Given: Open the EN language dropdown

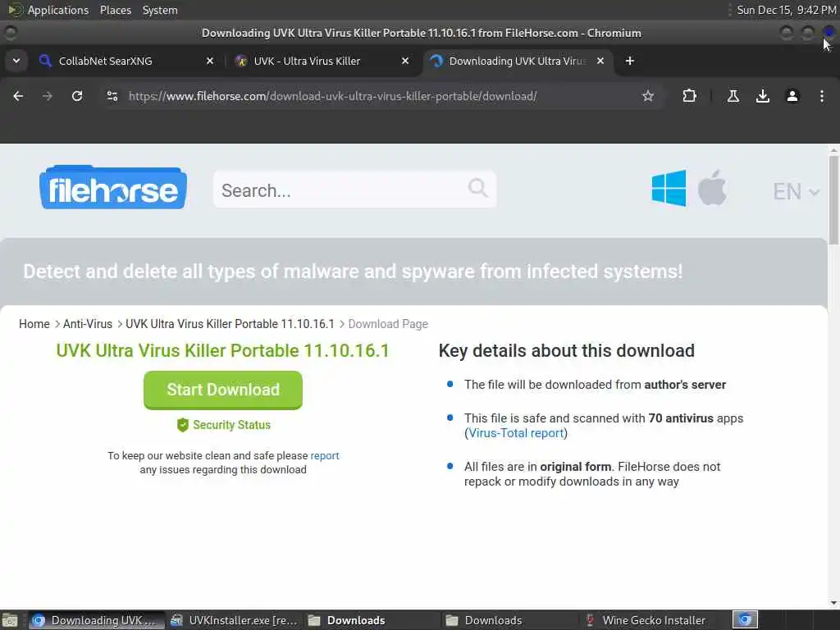Looking at the screenshot, I should click(796, 191).
